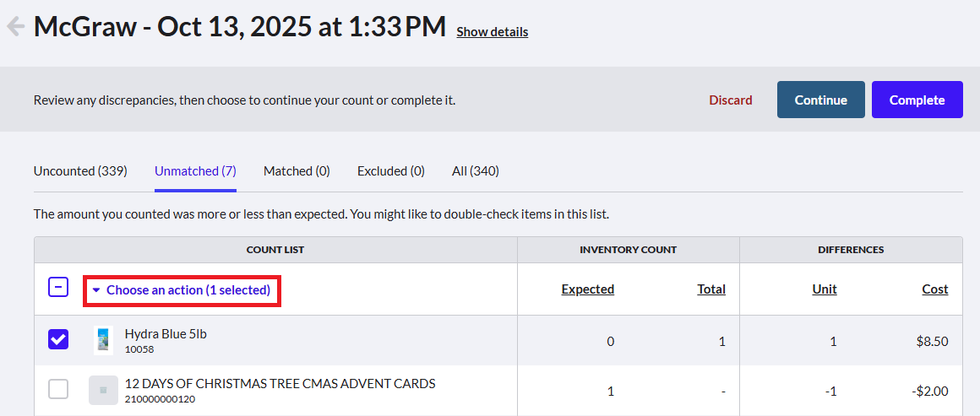Viewport: 980px width, 416px height.
Task: Sort by the Unit differences column
Action: [x=825, y=289]
